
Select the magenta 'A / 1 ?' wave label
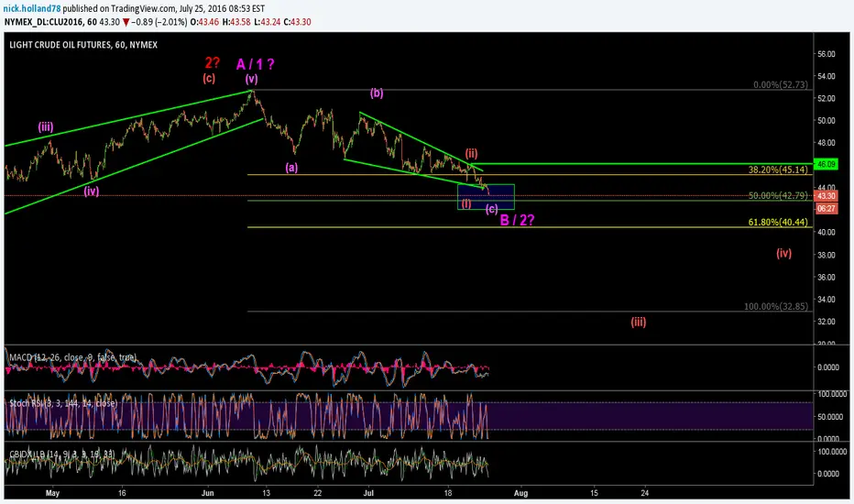point(255,64)
